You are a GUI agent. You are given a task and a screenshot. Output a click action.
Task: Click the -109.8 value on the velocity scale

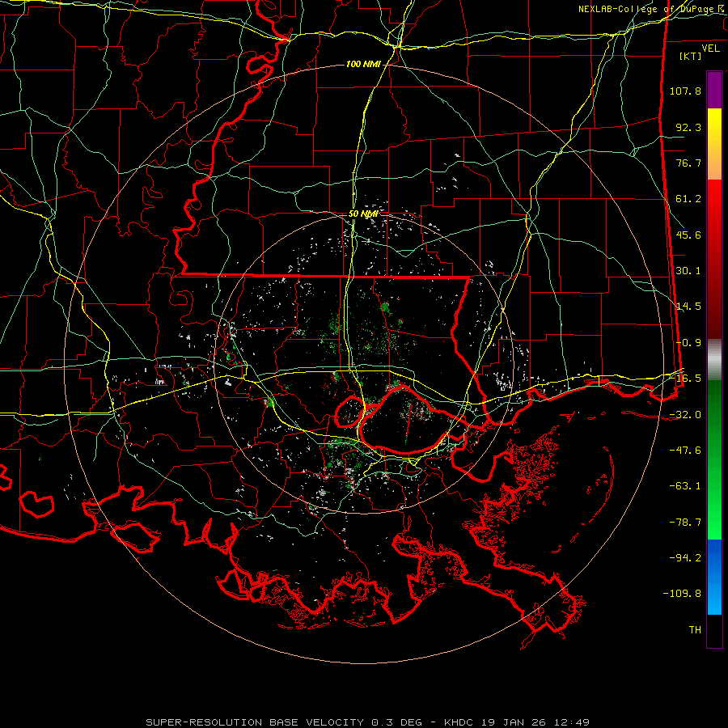pos(682,594)
